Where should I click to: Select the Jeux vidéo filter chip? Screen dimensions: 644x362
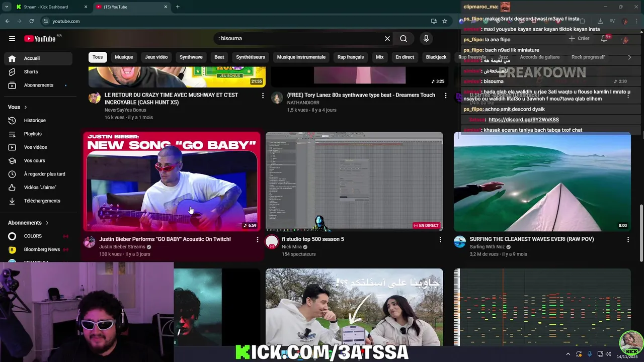[x=156, y=57]
